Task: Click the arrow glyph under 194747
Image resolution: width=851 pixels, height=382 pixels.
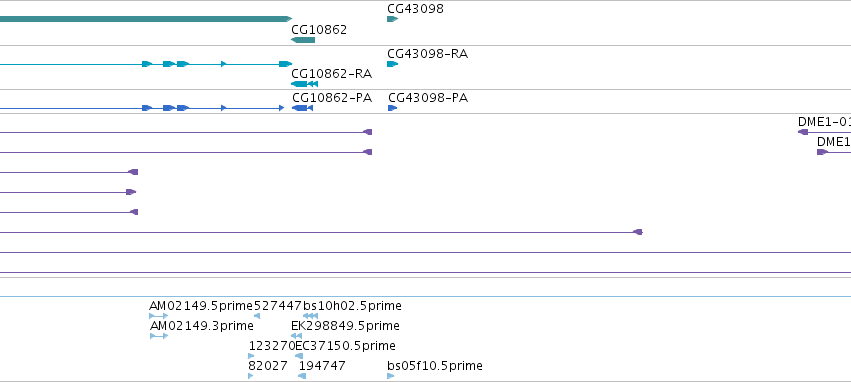Action: pos(302,376)
